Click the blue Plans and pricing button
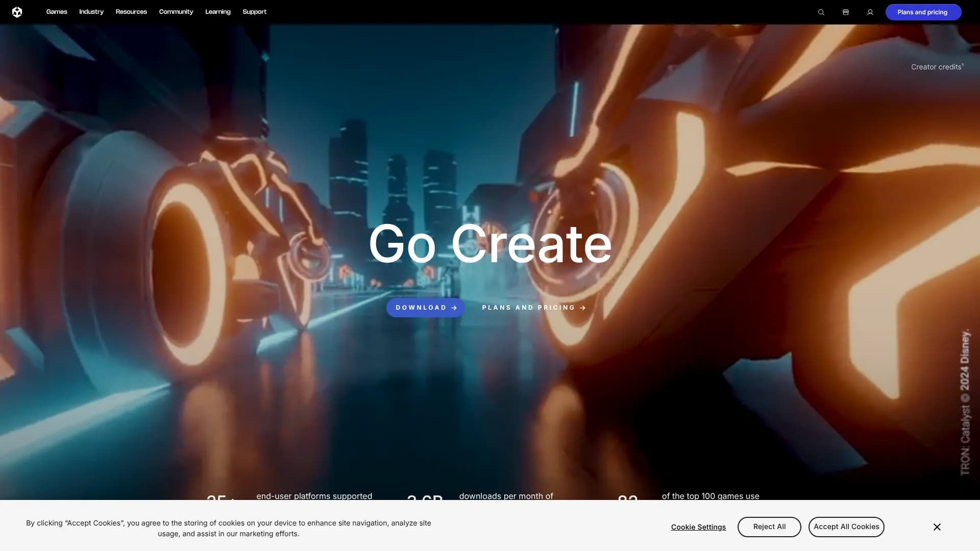 [x=923, y=12]
